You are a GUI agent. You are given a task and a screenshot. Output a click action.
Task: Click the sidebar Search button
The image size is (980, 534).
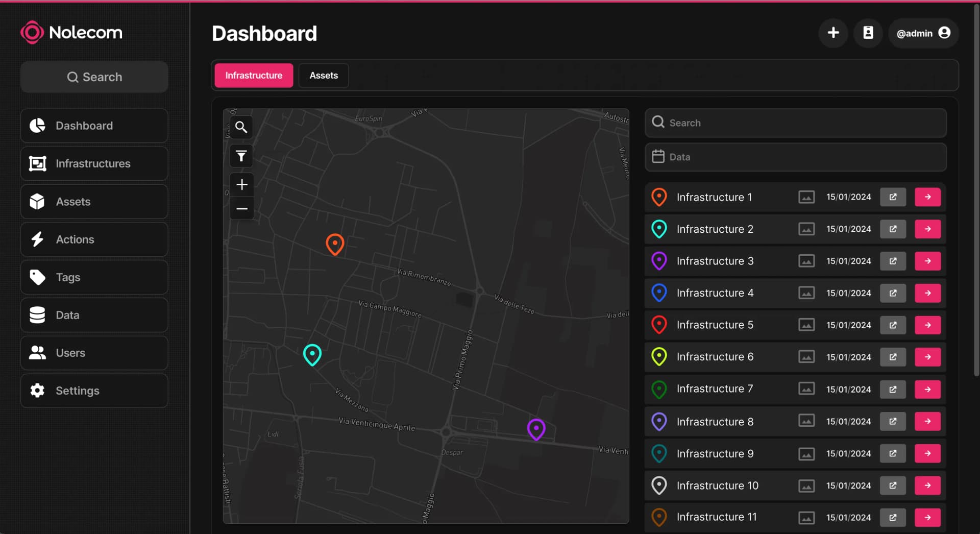tap(94, 77)
